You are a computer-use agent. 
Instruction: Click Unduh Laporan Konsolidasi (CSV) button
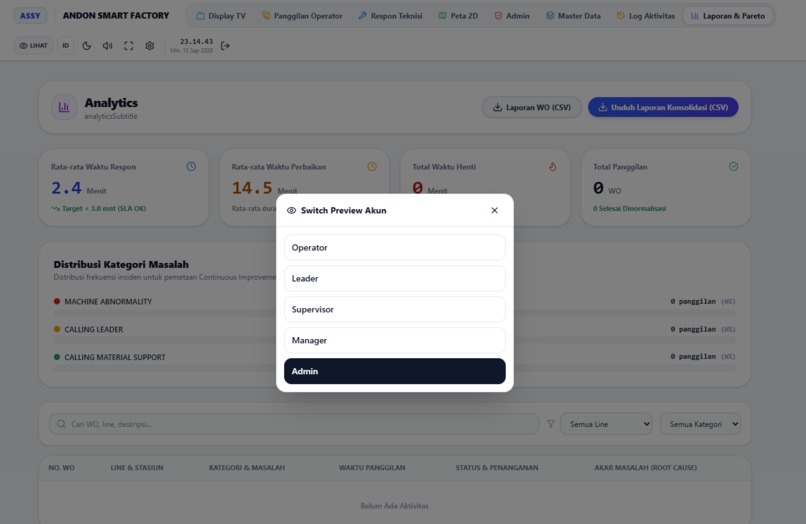point(663,107)
